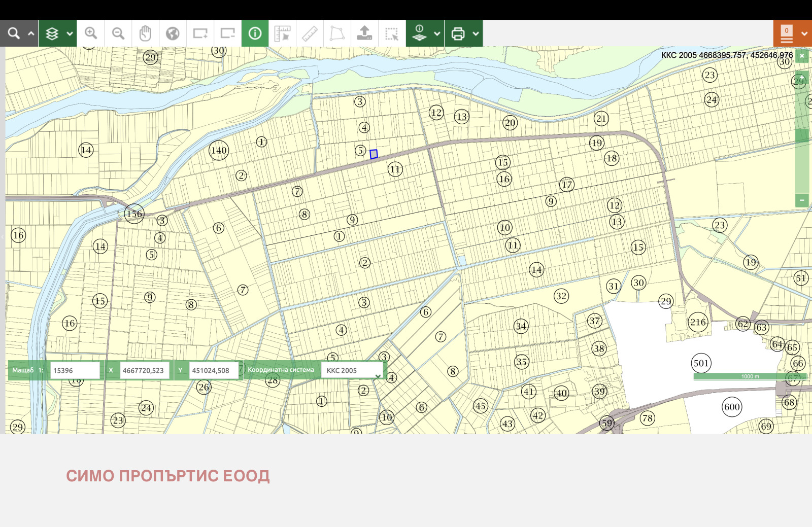Screen dimensions: 812x527
Task: Click the СИМО ПРОПЪРТИС ЕООД link
Action: point(167,476)
